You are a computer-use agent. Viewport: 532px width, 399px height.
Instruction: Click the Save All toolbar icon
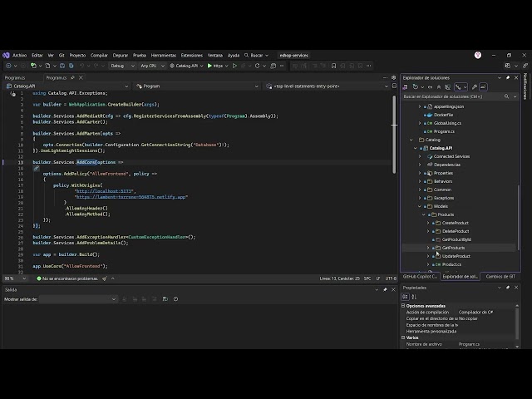coord(71,66)
